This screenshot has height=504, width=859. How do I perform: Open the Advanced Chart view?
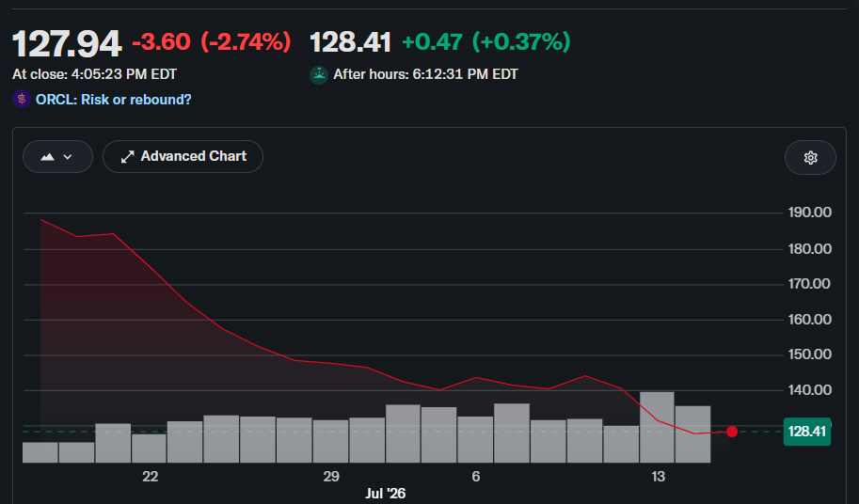pos(183,156)
